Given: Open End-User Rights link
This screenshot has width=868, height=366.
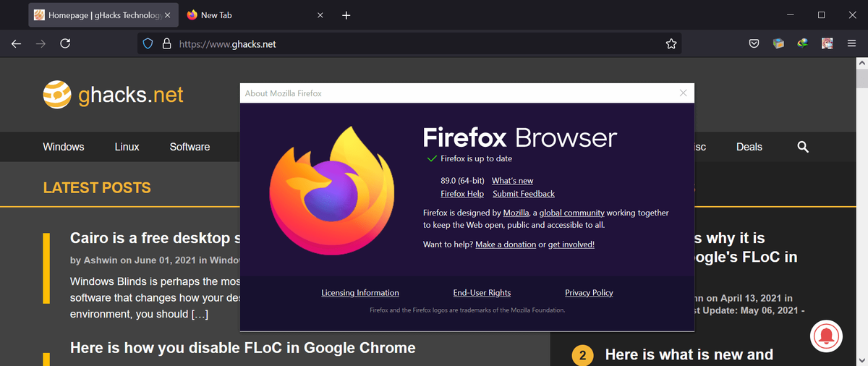Looking at the screenshot, I should (x=482, y=293).
